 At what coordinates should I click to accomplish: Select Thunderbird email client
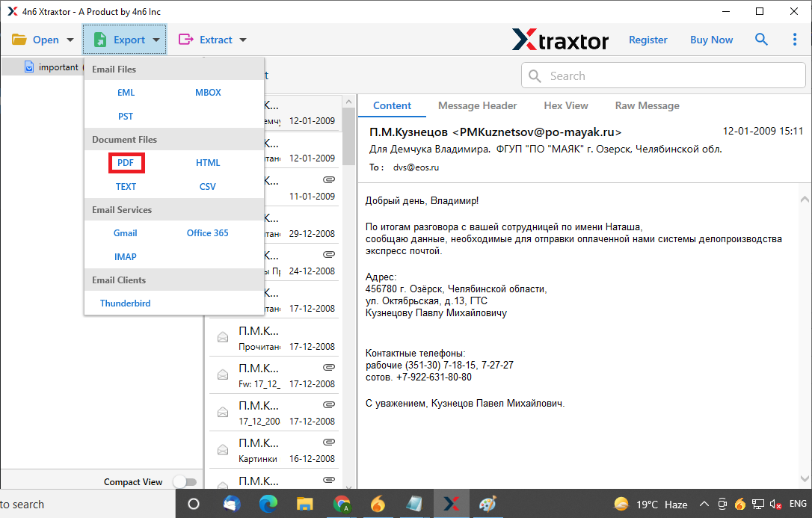[x=126, y=303]
